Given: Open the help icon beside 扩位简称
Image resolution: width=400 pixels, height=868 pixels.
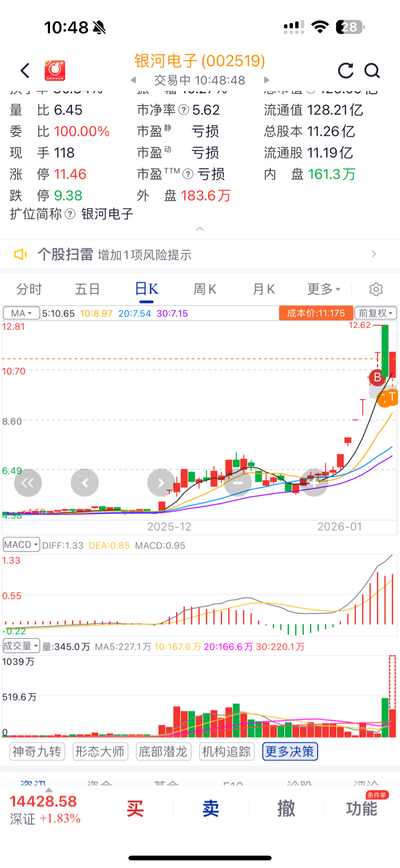Looking at the screenshot, I should (70, 214).
